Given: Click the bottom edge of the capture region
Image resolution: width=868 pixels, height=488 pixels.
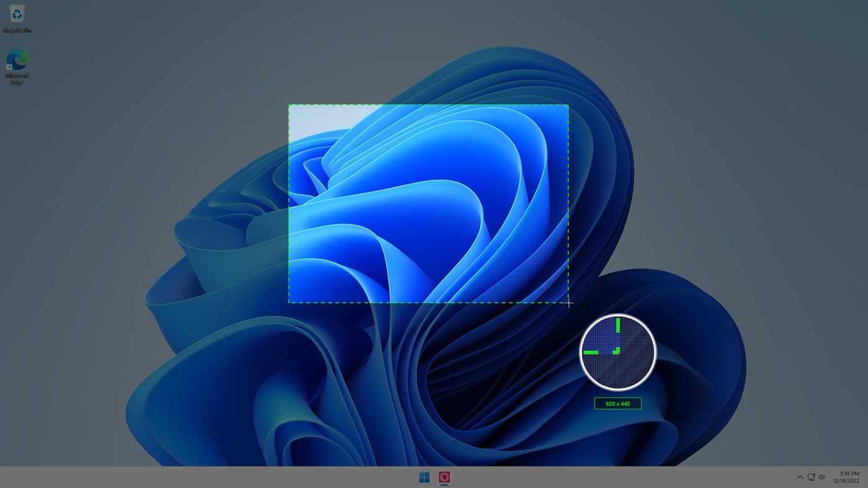Looking at the screenshot, I should (428, 303).
